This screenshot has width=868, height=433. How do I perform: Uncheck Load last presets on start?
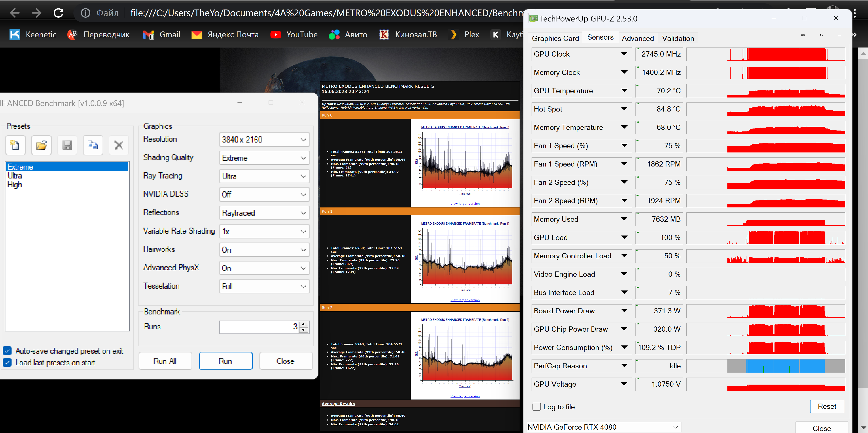click(7, 362)
